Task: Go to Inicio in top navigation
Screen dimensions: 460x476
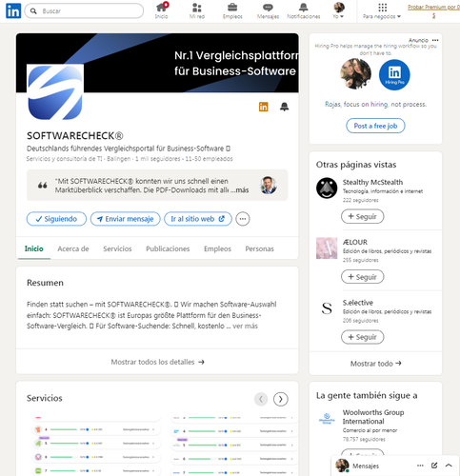Action: [162, 10]
